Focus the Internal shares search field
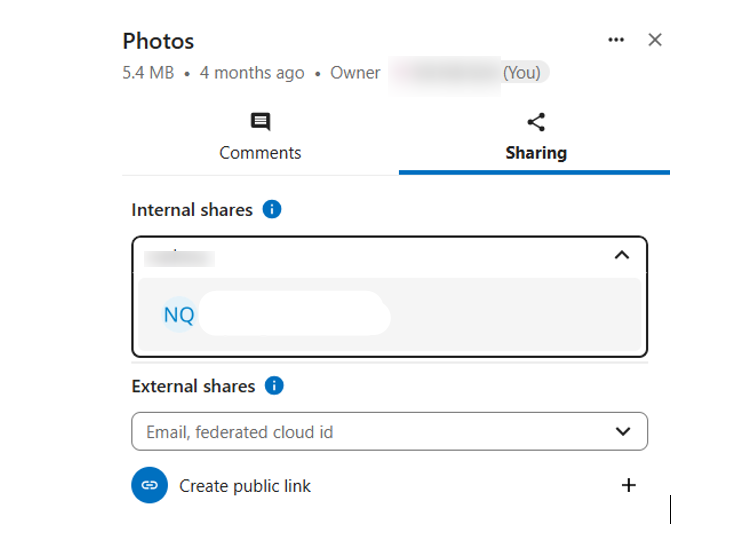Viewport: 745px width, 543px height. pos(370,257)
